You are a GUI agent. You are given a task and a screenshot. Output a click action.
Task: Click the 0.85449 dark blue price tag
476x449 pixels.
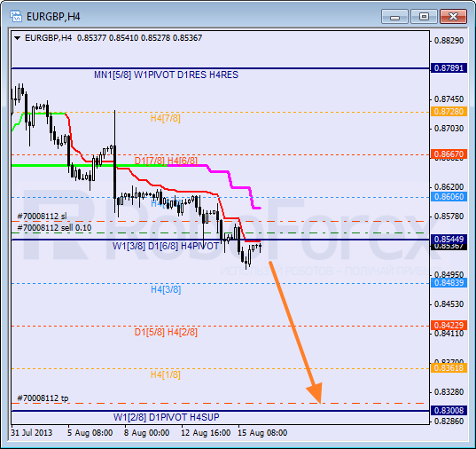coord(449,240)
